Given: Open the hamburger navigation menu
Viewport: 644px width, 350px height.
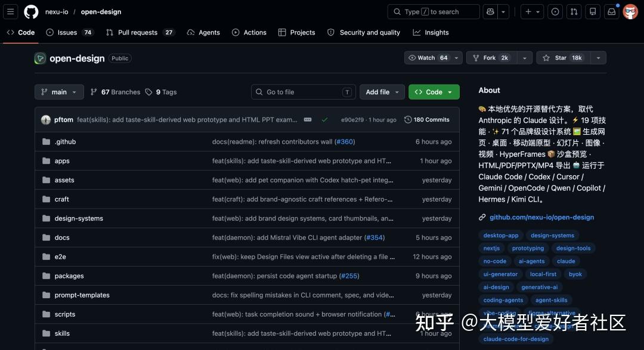Looking at the screenshot, I should 10,11.
